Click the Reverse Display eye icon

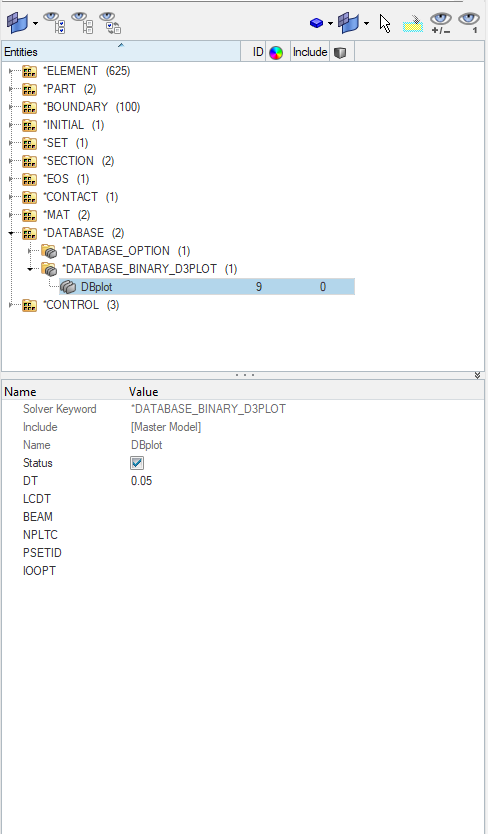coord(110,23)
